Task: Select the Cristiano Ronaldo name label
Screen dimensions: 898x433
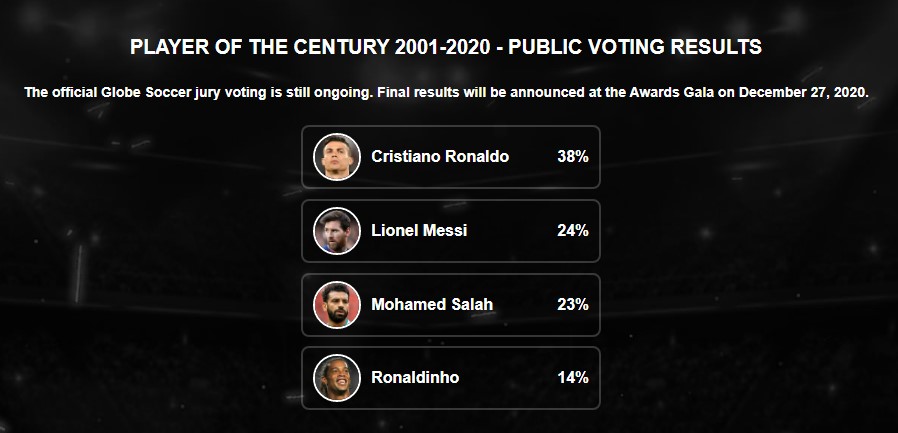Action: click(440, 157)
